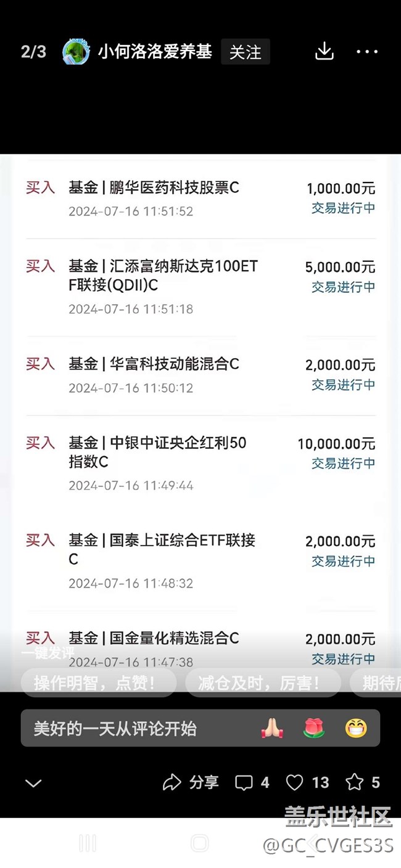Viewport: 401px width, 868px height.
Task: Insert the grinning face emoji
Action: [356, 729]
